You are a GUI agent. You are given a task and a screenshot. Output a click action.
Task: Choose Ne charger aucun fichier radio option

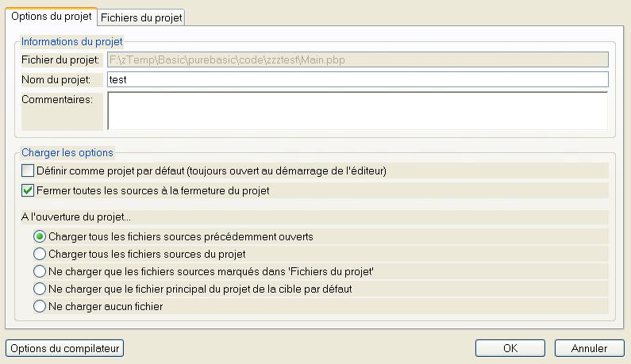(x=40, y=306)
